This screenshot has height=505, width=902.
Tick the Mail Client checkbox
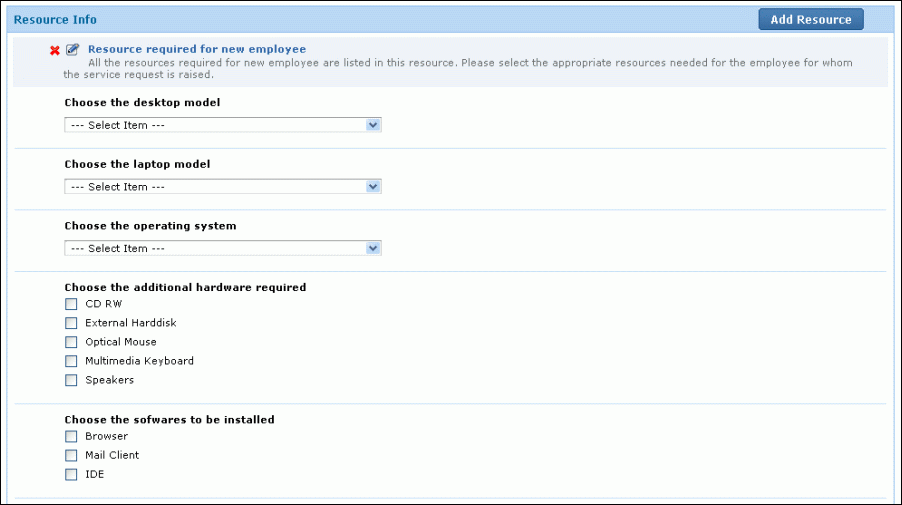click(x=71, y=455)
